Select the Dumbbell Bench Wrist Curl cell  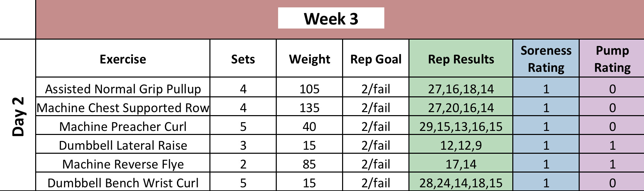tap(123, 182)
